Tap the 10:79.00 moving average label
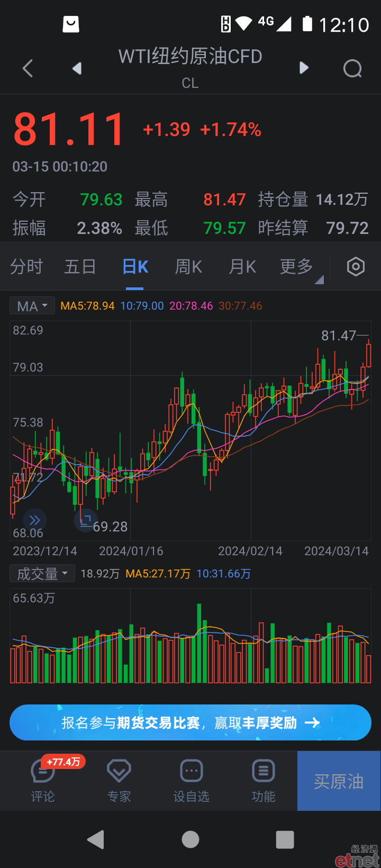Viewport: 381px width, 868px height. (142, 306)
